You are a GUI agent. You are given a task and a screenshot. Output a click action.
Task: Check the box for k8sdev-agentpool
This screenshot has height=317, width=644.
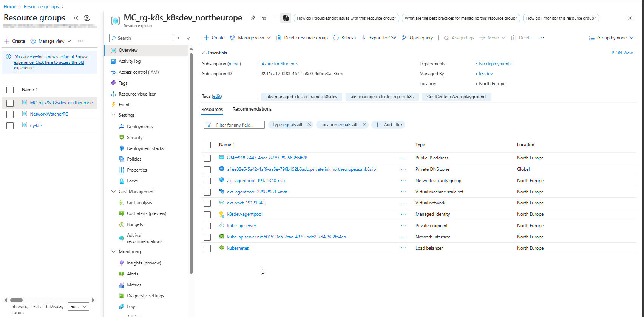[x=207, y=215]
